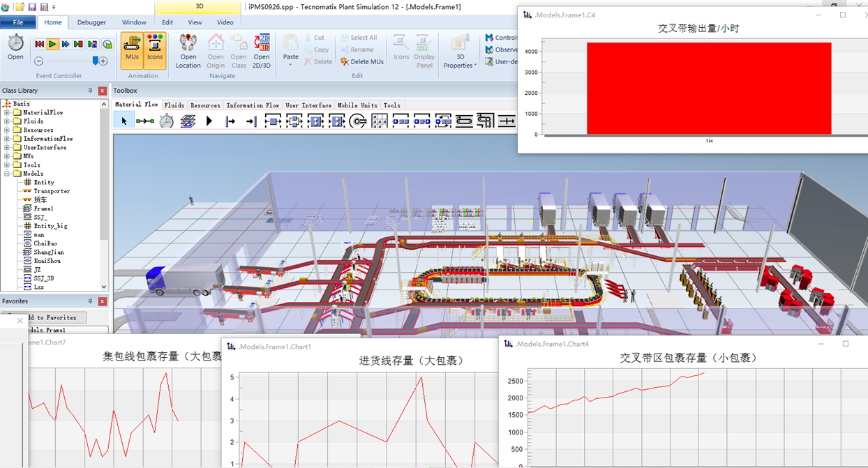Image resolution: width=868 pixels, height=468 pixels.
Task: Expand the MaterialFlow folder
Action: coord(7,112)
